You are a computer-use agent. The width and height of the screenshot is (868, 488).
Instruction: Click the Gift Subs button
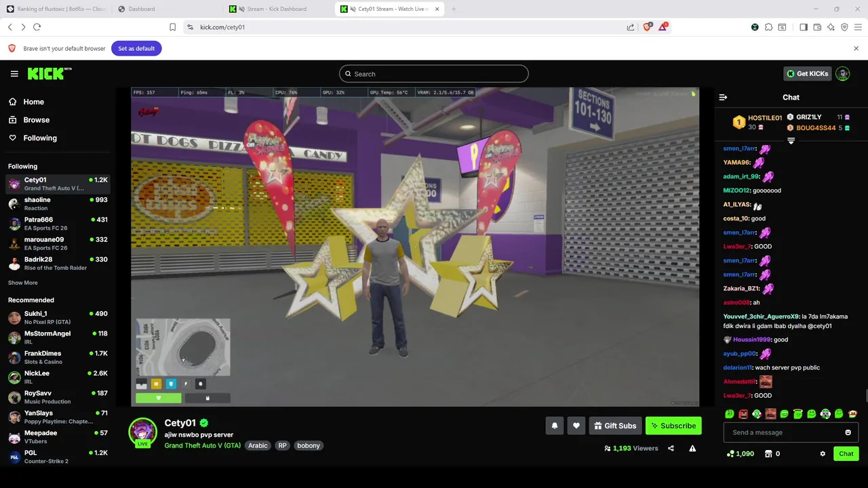(x=615, y=426)
